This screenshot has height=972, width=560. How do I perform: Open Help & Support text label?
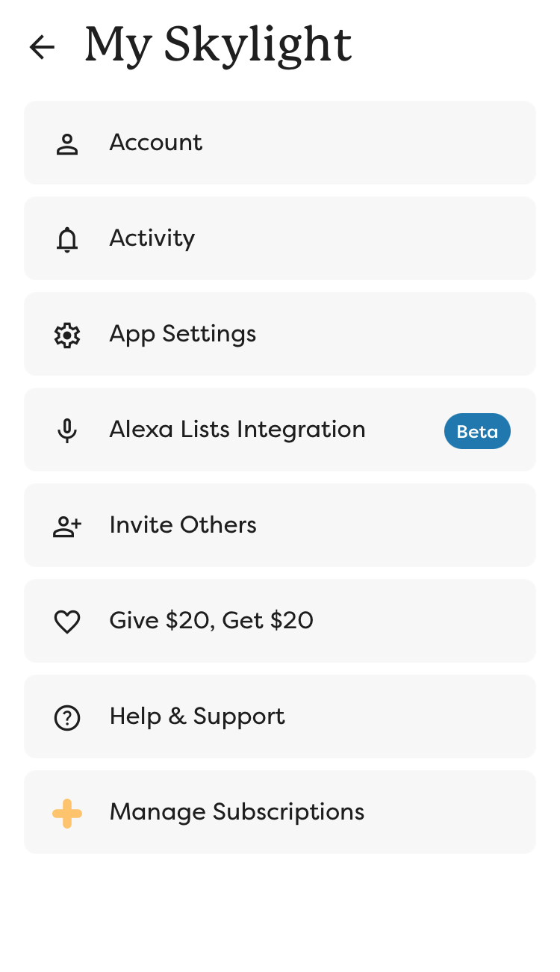(197, 716)
